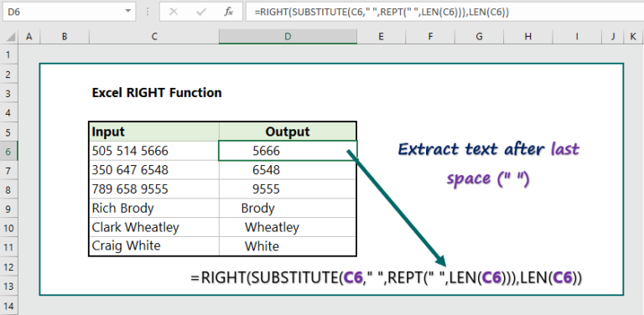
Task: Select row 1 header
Action: tap(9, 55)
